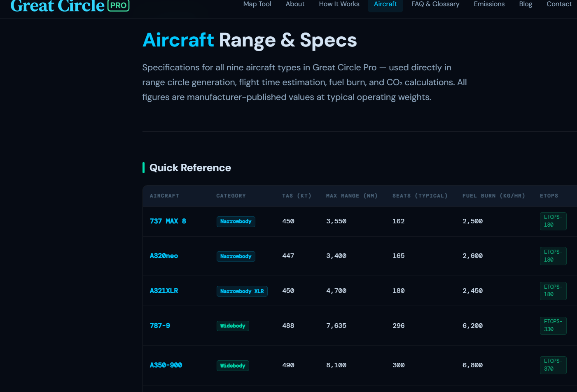Screen dimensions: 577x392
Task: View the Emissions page
Action: click(x=489, y=4)
